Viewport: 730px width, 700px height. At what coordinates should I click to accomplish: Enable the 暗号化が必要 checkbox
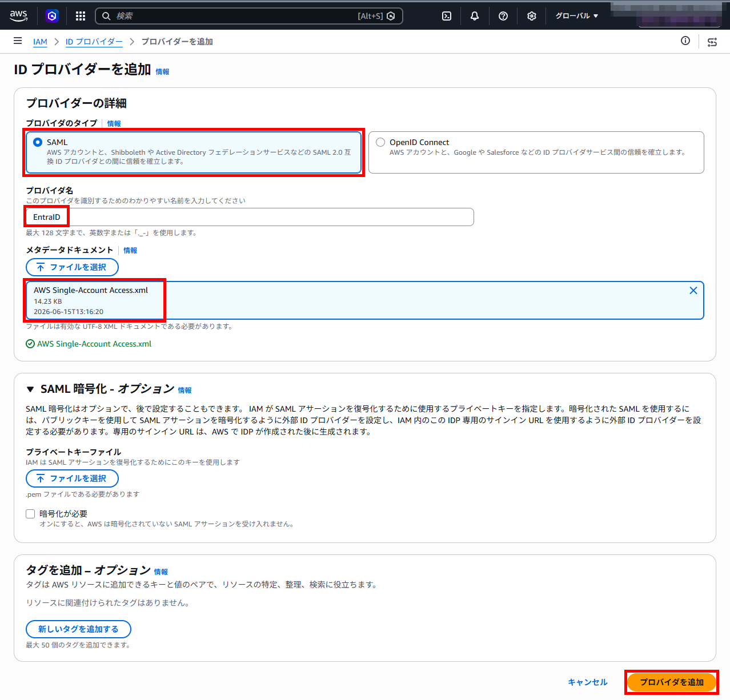click(30, 514)
